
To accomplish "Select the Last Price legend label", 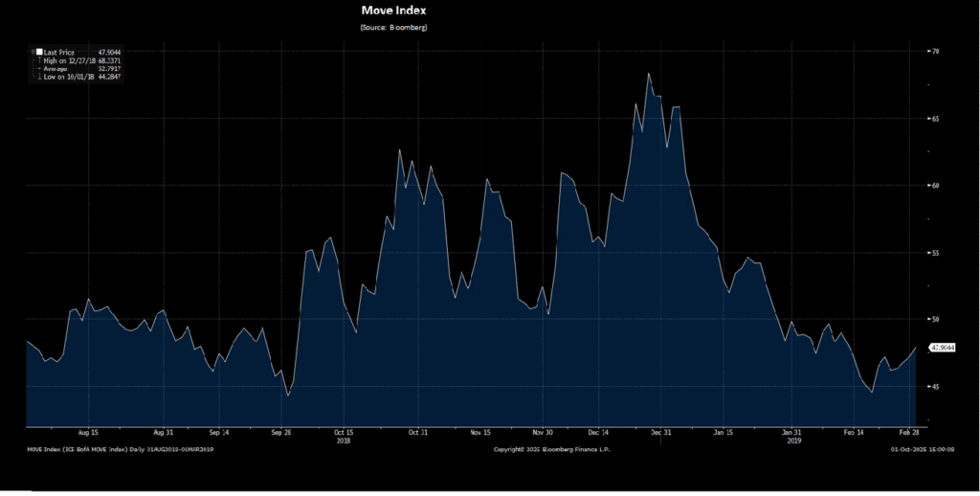I will (x=59, y=52).
